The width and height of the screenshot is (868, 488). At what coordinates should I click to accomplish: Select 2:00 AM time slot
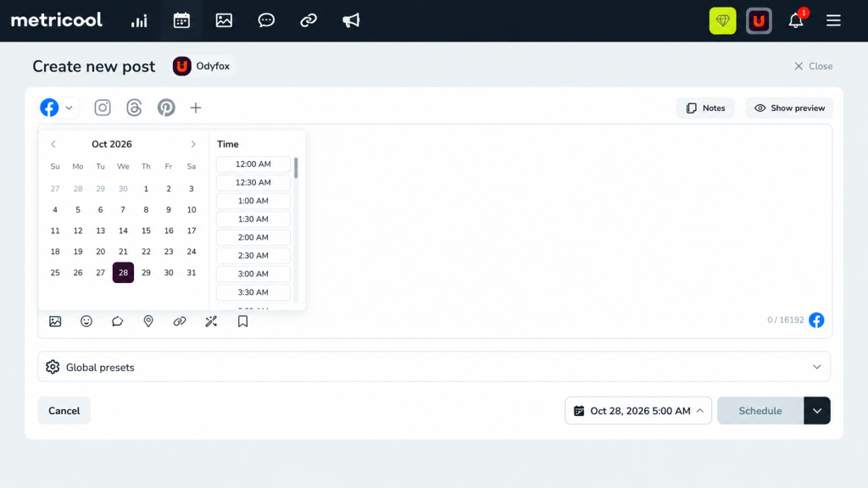pos(253,237)
